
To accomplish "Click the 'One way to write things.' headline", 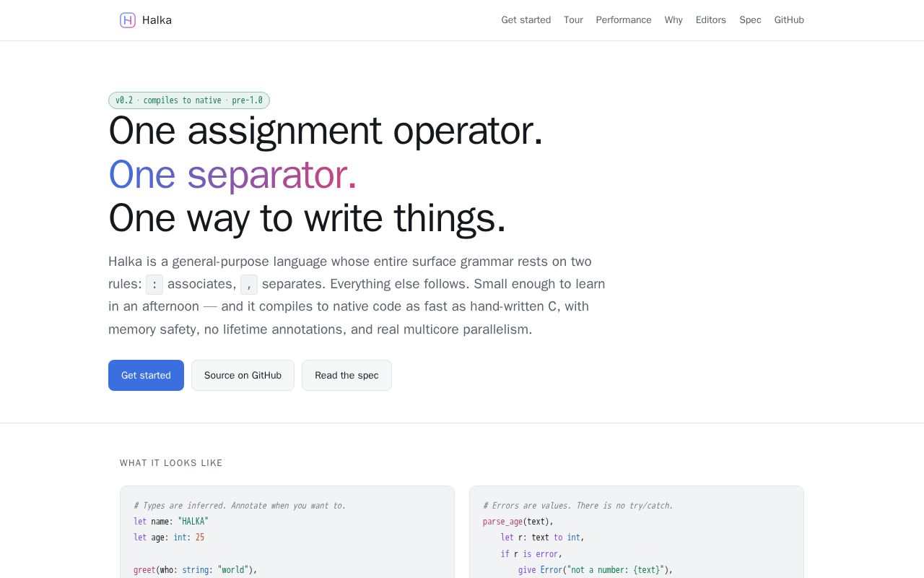I will click(x=308, y=217).
